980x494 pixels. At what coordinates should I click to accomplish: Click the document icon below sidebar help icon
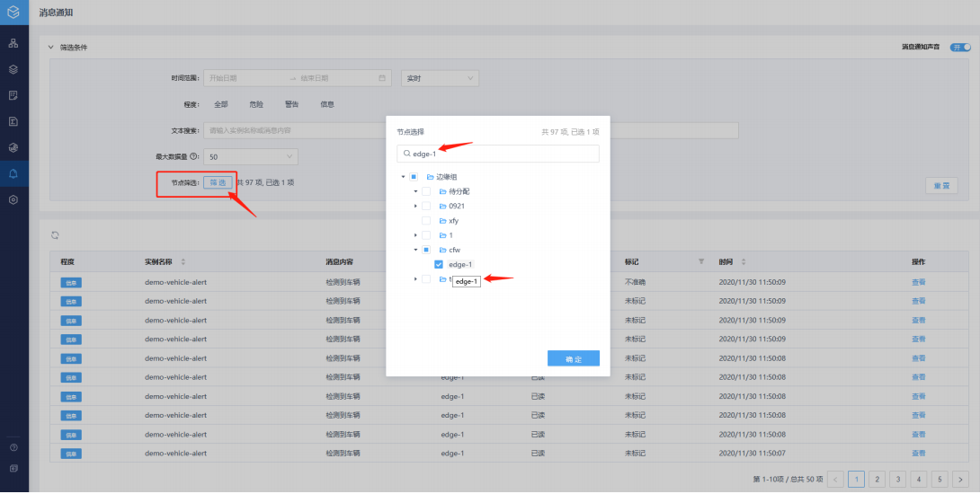13,468
